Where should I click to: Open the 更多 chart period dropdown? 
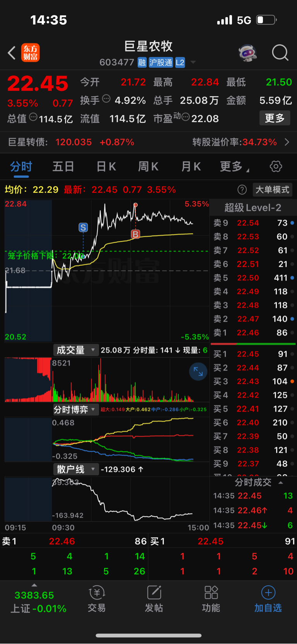(234, 167)
